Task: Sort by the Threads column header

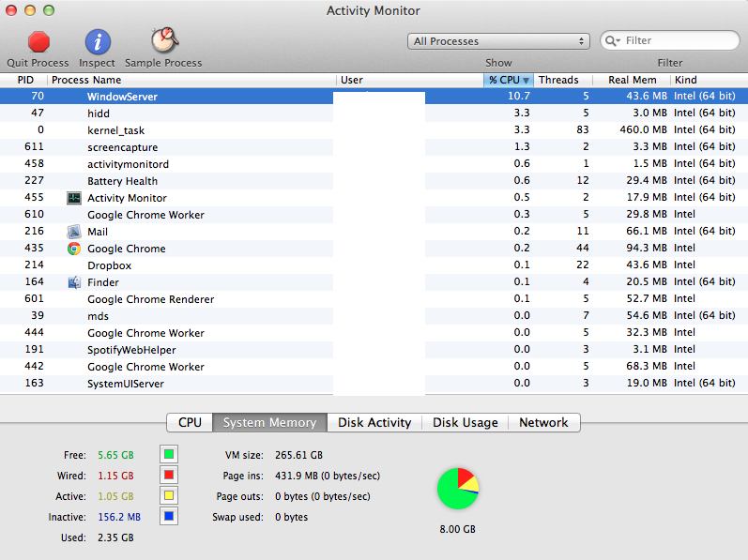Action: point(563,80)
